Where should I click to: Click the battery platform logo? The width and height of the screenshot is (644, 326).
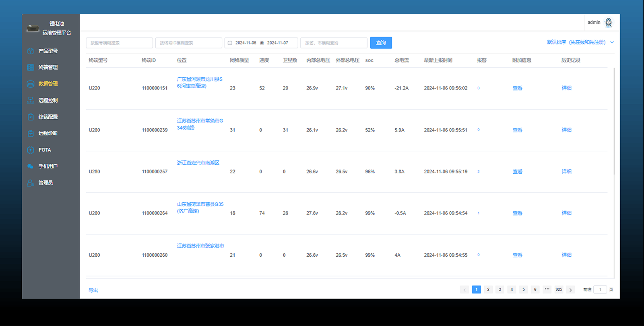pos(33,28)
